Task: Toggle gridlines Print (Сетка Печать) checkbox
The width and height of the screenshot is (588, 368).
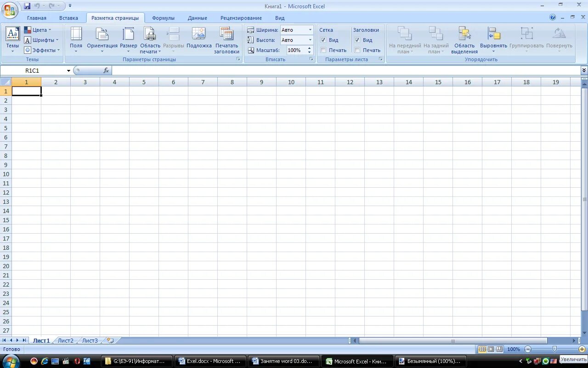Action: pos(323,50)
